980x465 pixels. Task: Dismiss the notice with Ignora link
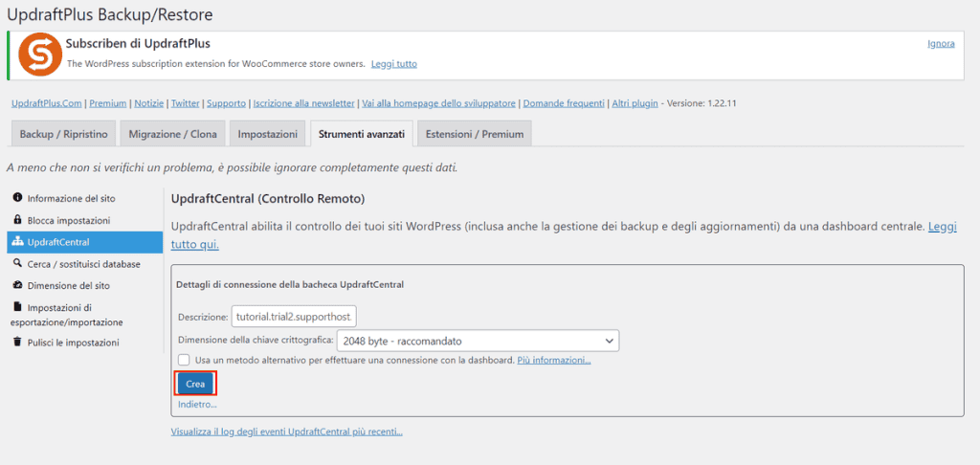(x=941, y=44)
